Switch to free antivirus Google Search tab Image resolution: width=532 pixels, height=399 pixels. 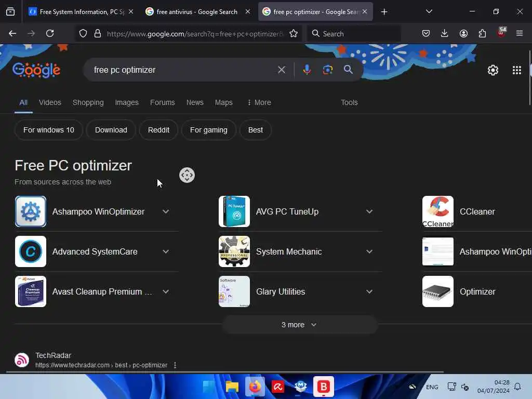click(x=197, y=12)
